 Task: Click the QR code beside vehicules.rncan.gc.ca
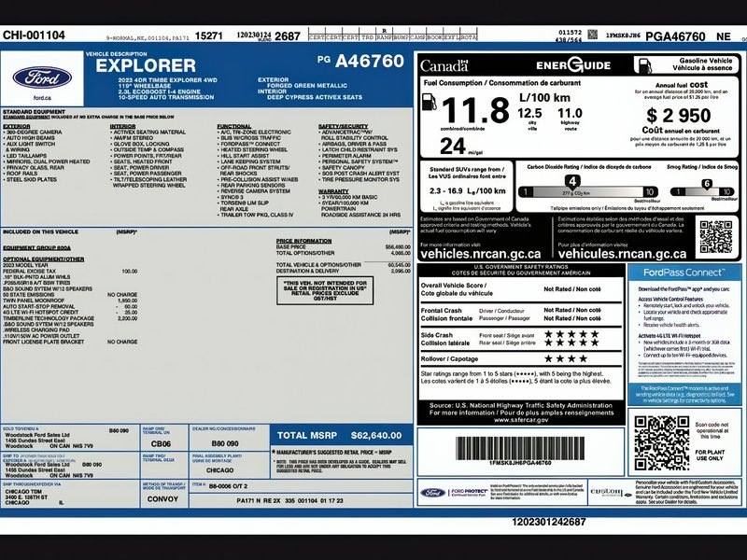click(716, 237)
